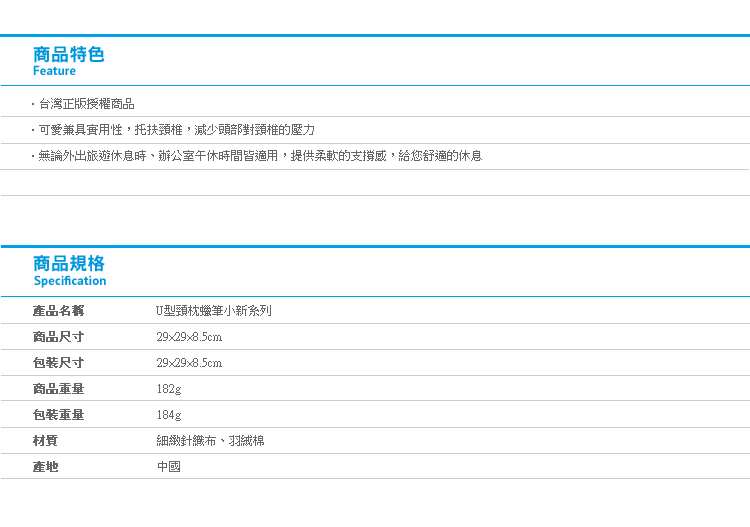This screenshot has height=527, width=750.
Task: Select the material value 細緻針織布、羽絨棉
Action: click(x=210, y=440)
